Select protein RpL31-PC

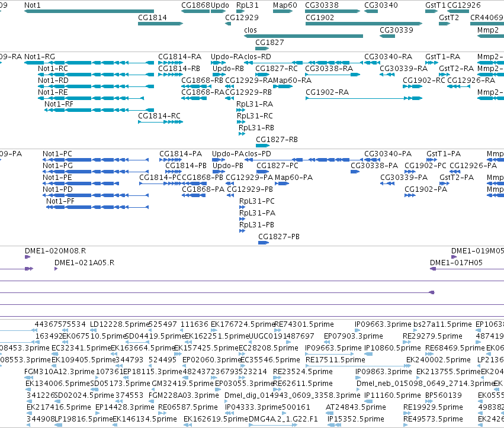click(x=257, y=201)
